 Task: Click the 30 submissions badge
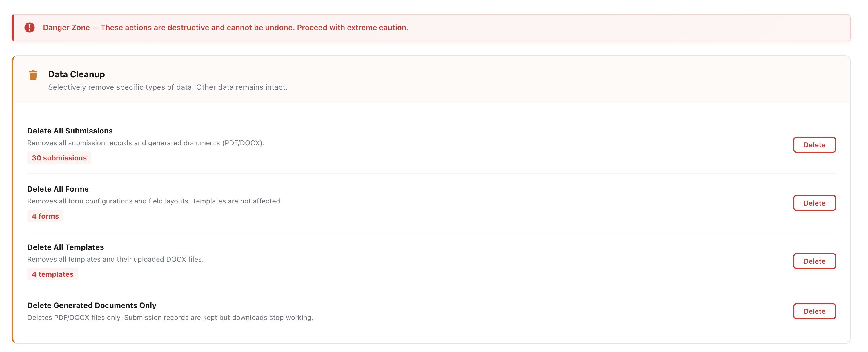pos(59,157)
